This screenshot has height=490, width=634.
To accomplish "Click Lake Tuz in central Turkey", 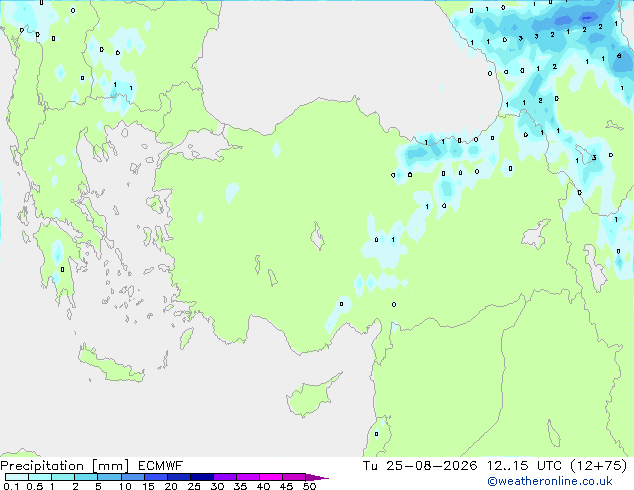I will [317, 236].
